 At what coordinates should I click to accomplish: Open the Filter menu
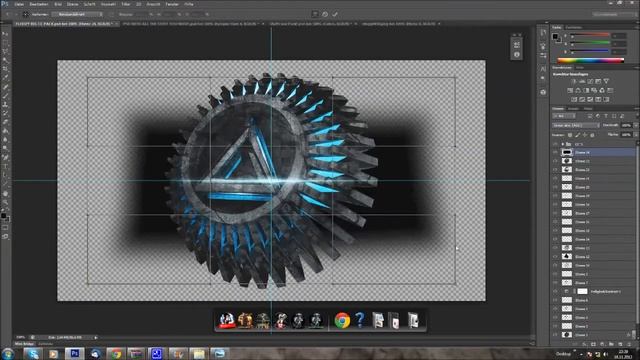tap(126, 4)
